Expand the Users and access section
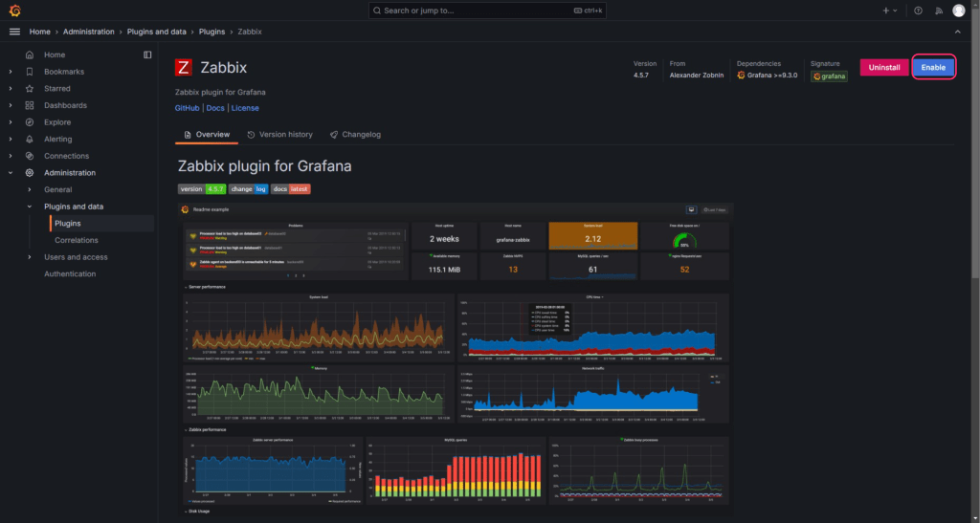The image size is (980, 523). click(30, 257)
